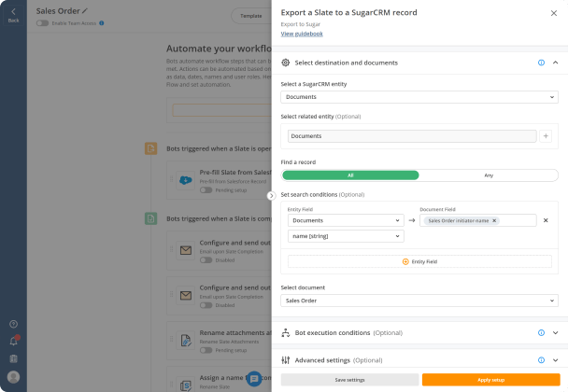Select All in Find a record
The image size is (568, 392).
point(350,175)
